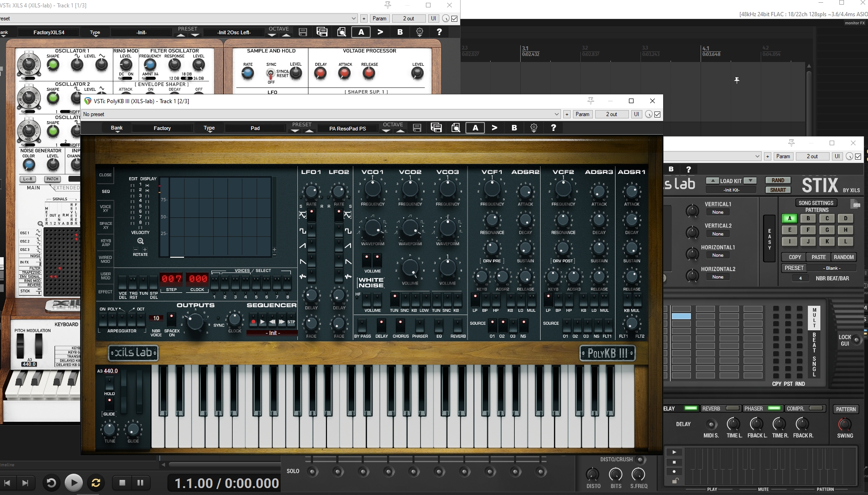
Task: Click the PolyKB preset search icon
Action: coord(456,128)
